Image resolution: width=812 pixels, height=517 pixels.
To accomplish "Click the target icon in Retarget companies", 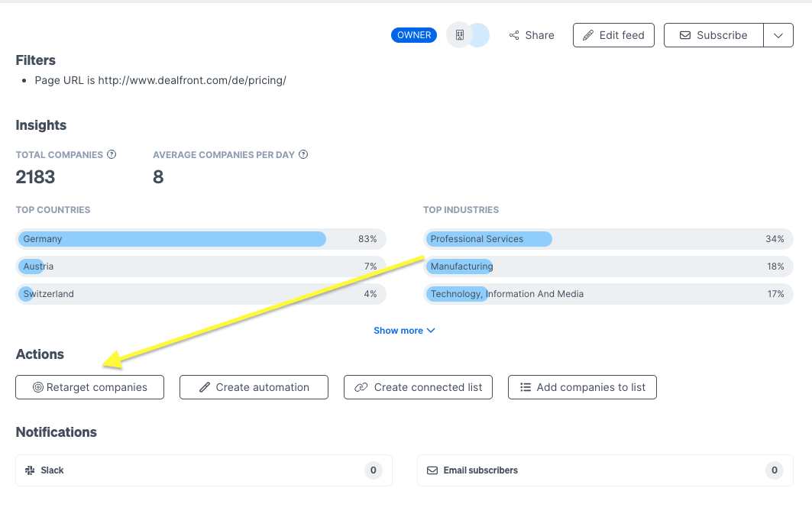I will click(x=37, y=387).
